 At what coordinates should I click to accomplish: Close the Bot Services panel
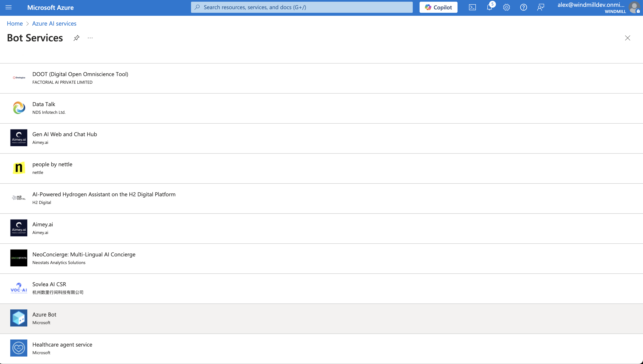coord(627,38)
